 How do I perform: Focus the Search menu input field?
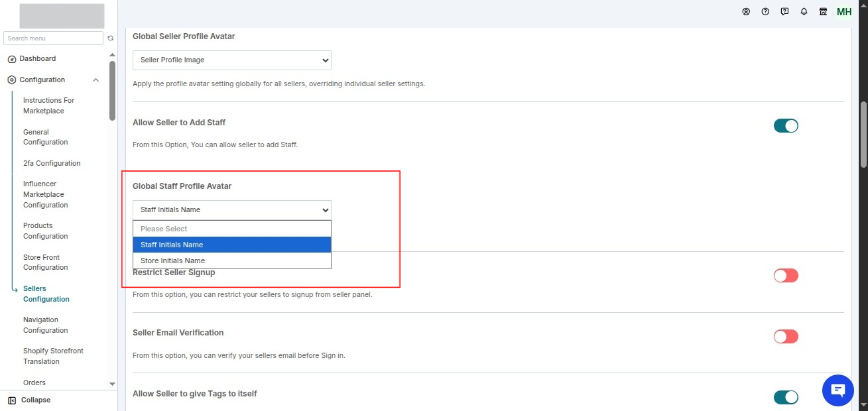pos(53,38)
